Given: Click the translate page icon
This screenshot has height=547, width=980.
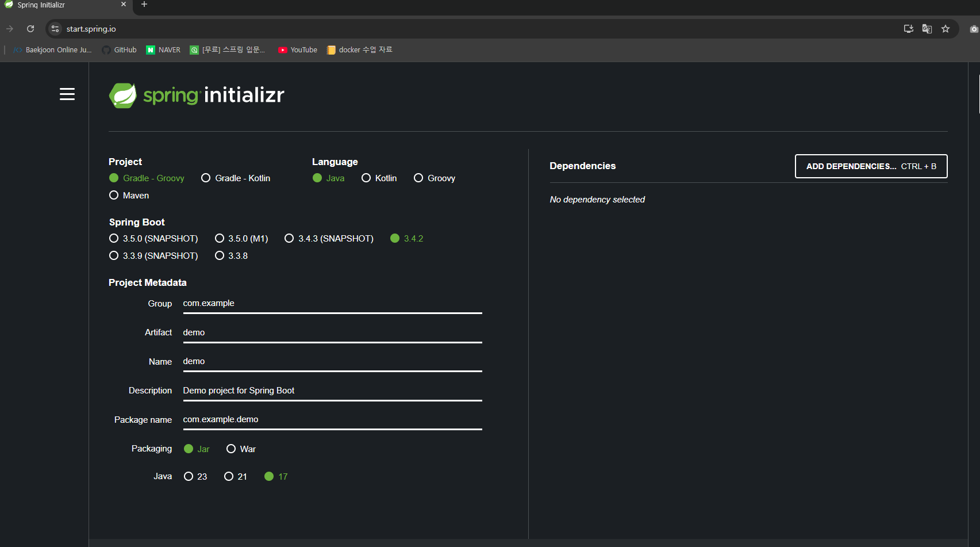Looking at the screenshot, I should coord(927,29).
